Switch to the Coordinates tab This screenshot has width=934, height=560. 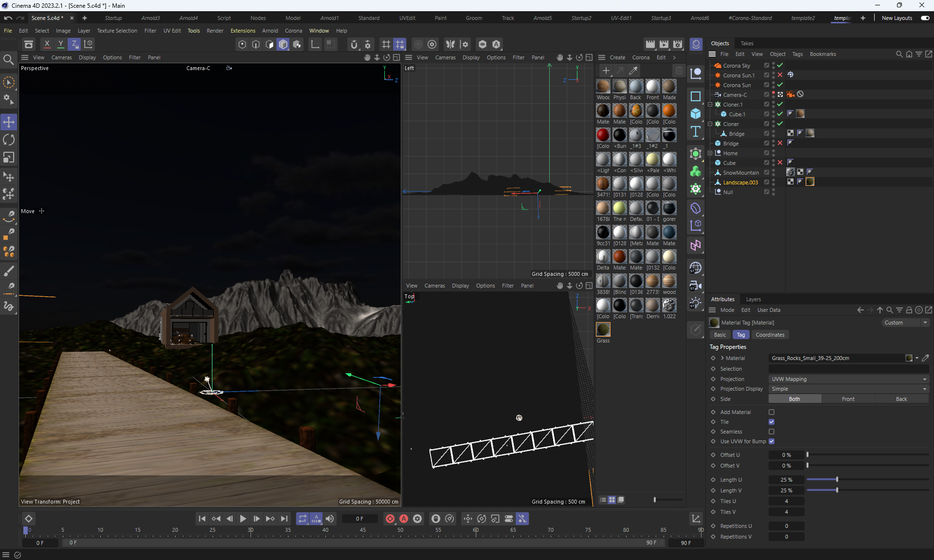(770, 335)
